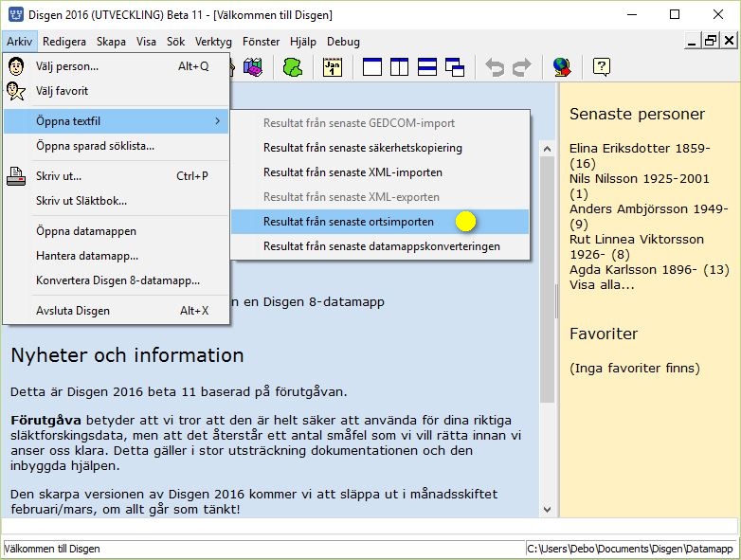This screenshot has width=741, height=560.
Task: Choose Öppna datamappen
Action: pos(117,230)
